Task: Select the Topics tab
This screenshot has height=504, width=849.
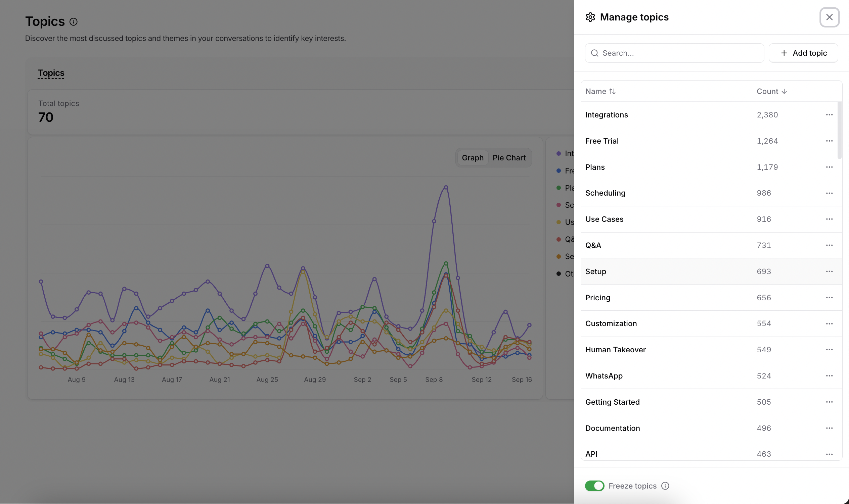Action: point(51,73)
